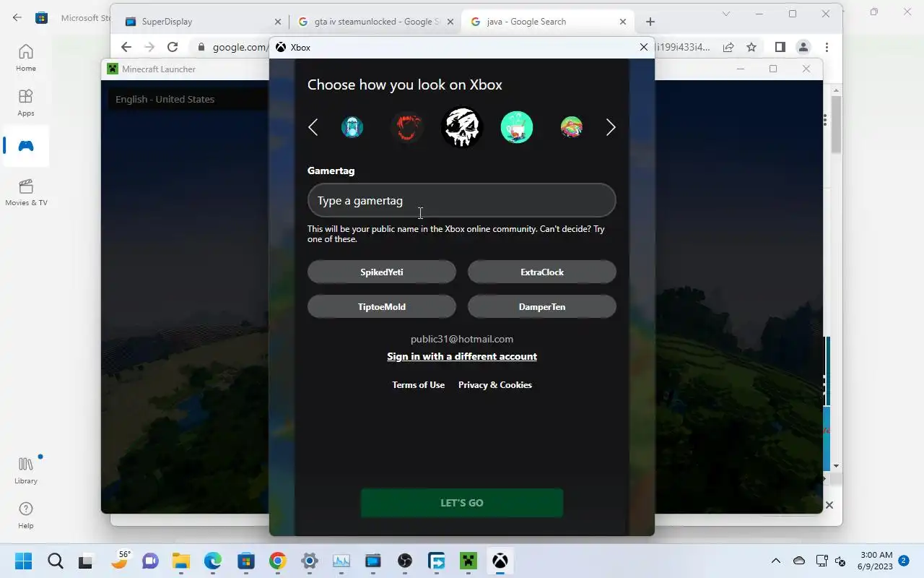Open Windows taskbar search
924x578 pixels.
(56, 561)
